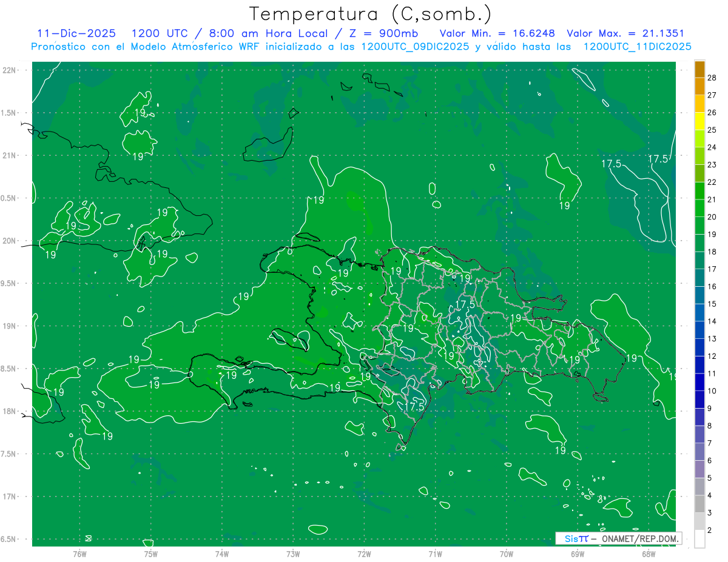Click the '19N' latitude label
The image size is (728, 562).
pyautogui.click(x=9, y=326)
